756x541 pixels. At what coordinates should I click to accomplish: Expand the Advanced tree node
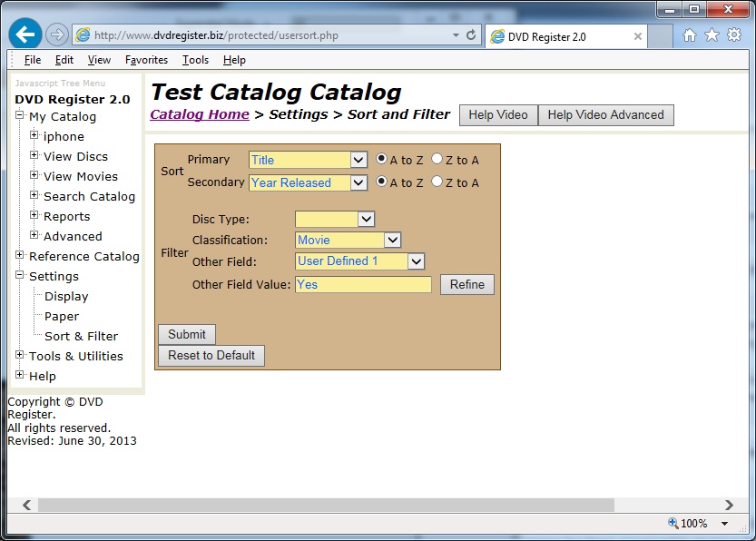point(34,235)
